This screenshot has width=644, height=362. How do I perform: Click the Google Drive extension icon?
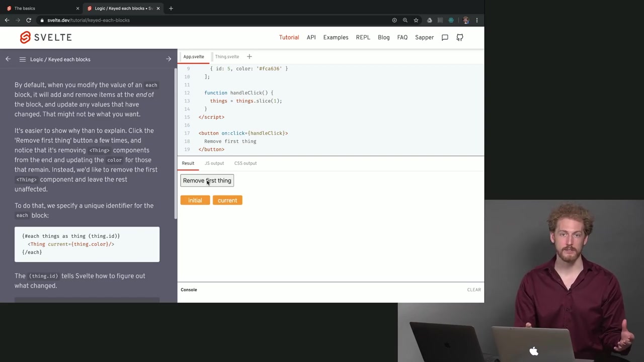pos(429,20)
